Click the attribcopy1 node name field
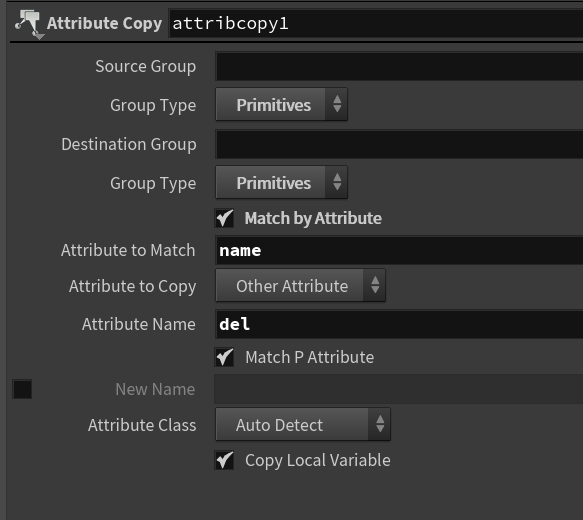Image resolution: width=583 pixels, height=520 pixels. tap(376, 24)
